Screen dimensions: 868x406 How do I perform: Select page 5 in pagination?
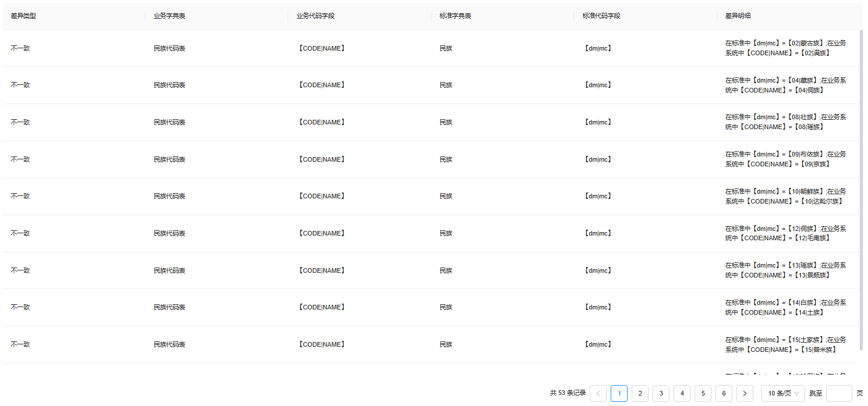(x=703, y=394)
